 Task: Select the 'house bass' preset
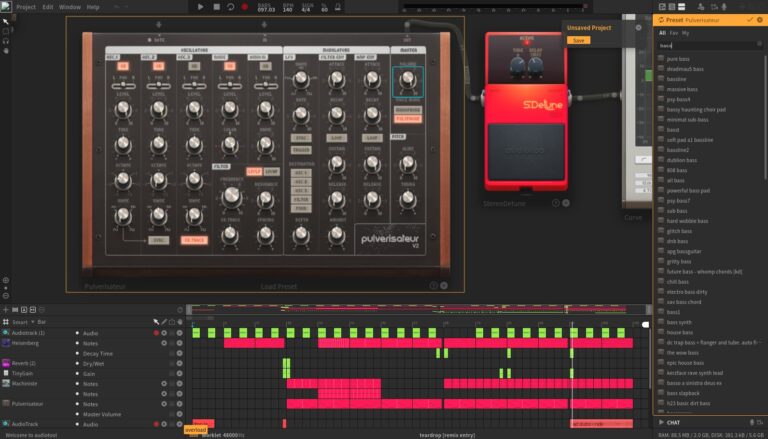click(679, 332)
